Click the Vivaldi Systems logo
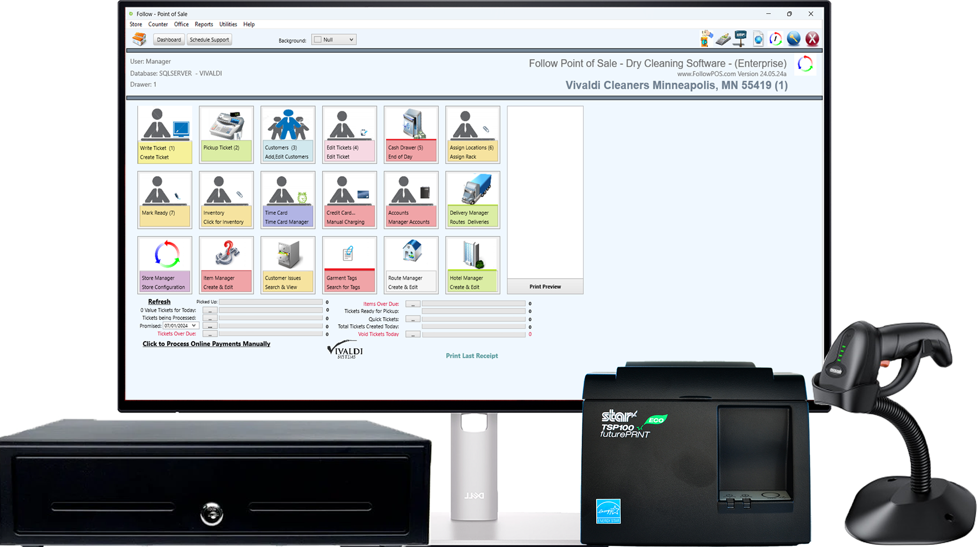This screenshot has width=980, height=547. click(345, 350)
